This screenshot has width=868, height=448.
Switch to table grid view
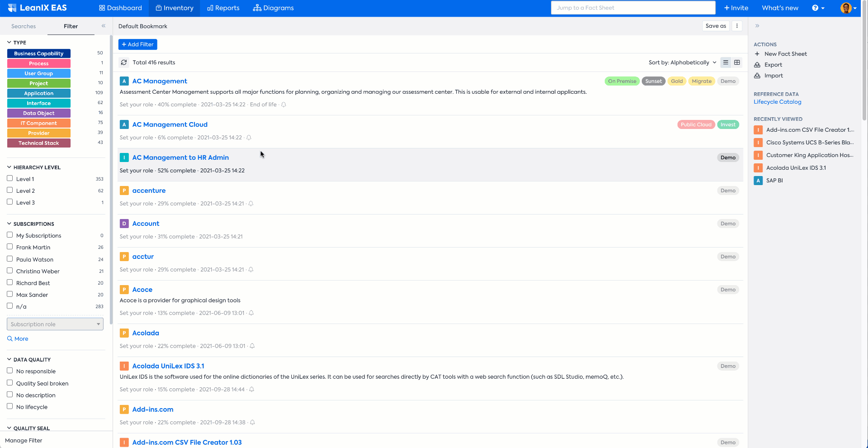[737, 62]
